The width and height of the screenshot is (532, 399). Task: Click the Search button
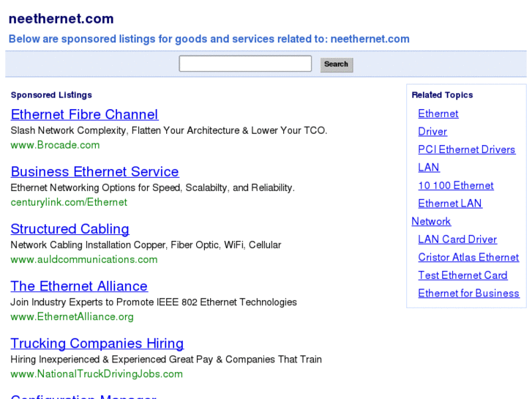[x=336, y=64]
